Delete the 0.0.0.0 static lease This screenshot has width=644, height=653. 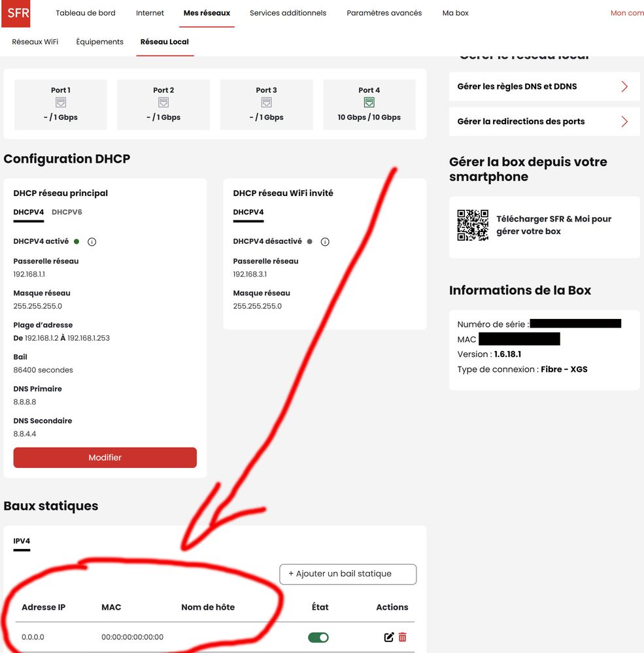click(403, 637)
